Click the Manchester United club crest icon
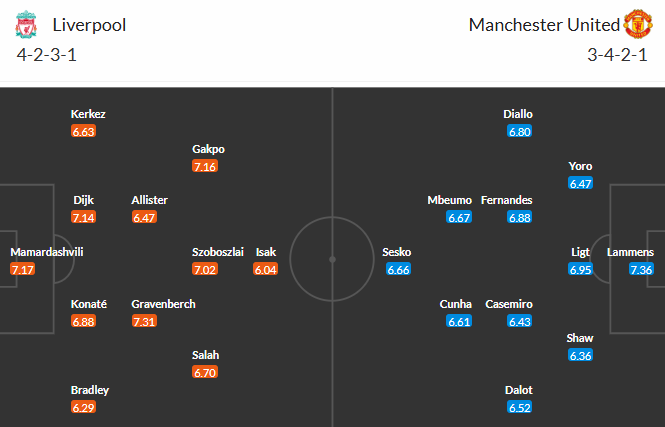The width and height of the screenshot is (665, 427). point(638,25)
